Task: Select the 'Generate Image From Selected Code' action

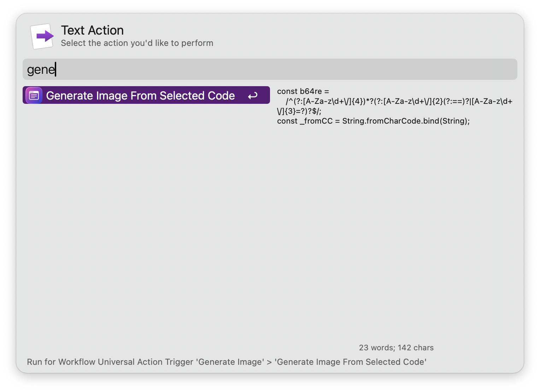Action: coord(140,96)
